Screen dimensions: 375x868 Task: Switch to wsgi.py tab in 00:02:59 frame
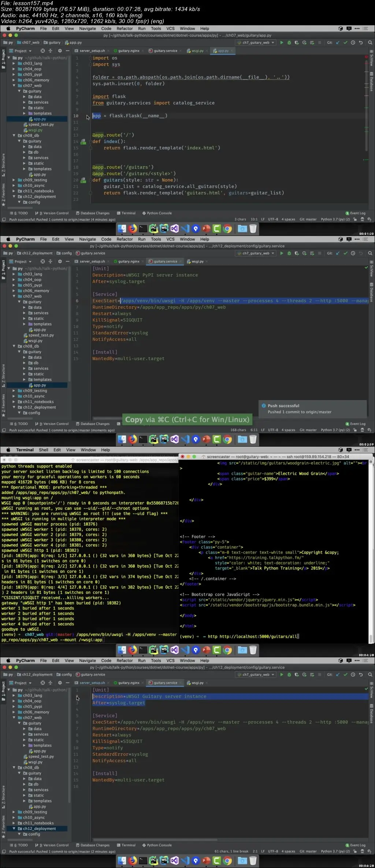[197, 262]
